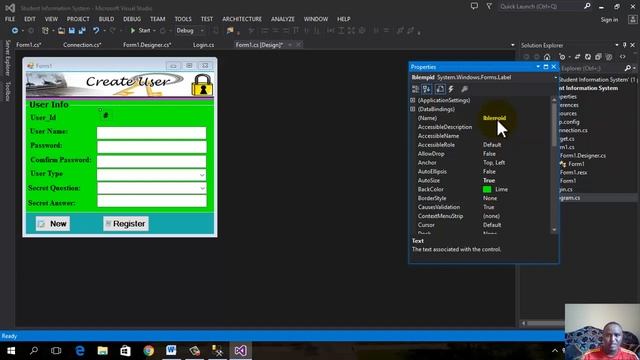Open the FILE menu
The height and width of the screenshot is (360, 640).
tap(10, 19)
